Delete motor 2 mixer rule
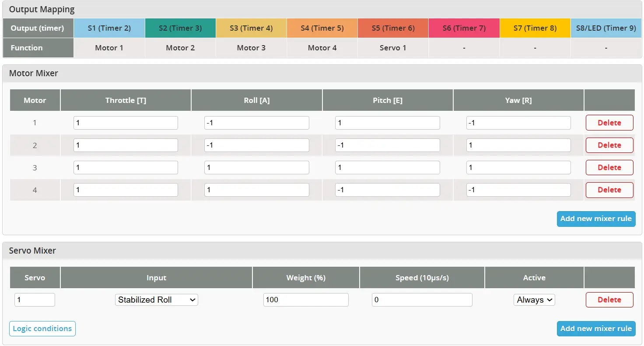Viewport: 644px width, 346px height. click(x=609, y=145)
